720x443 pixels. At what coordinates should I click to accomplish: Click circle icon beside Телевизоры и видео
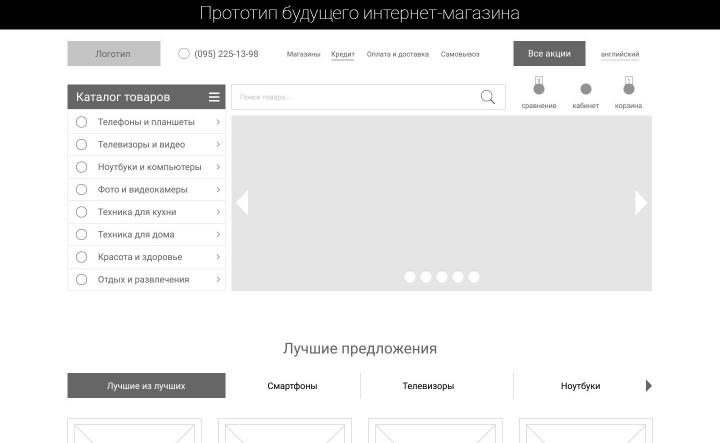[x=81, y=145]
